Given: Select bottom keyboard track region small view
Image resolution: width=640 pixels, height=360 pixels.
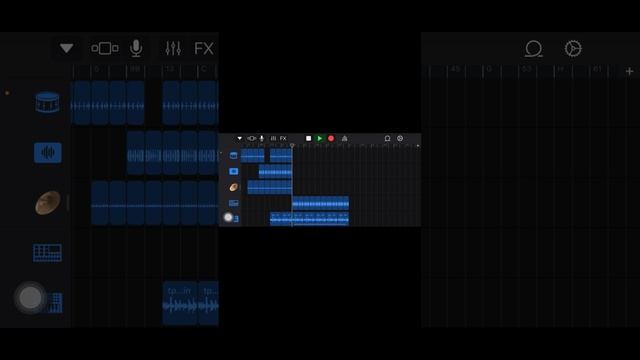Looking at the screenshot, I should pyautogui.click(x=309, y=219).
